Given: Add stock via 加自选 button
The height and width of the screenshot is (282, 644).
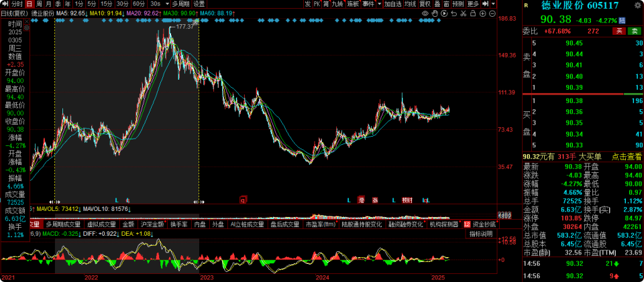Looking at the screenshot, I should point(393,4).
